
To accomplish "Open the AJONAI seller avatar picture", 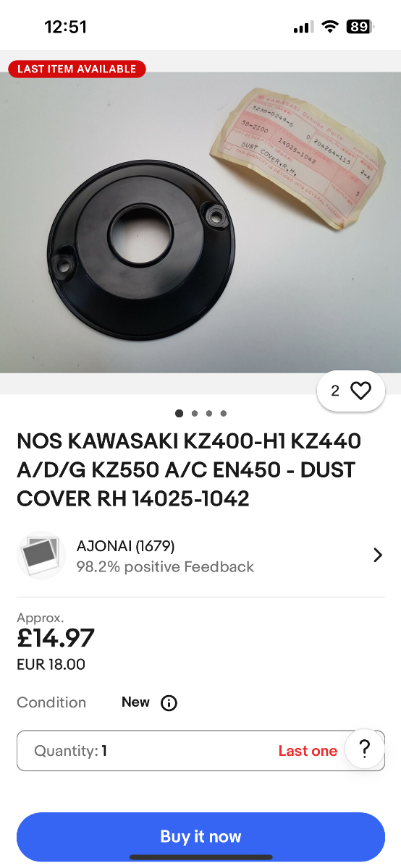I will 41,556.
